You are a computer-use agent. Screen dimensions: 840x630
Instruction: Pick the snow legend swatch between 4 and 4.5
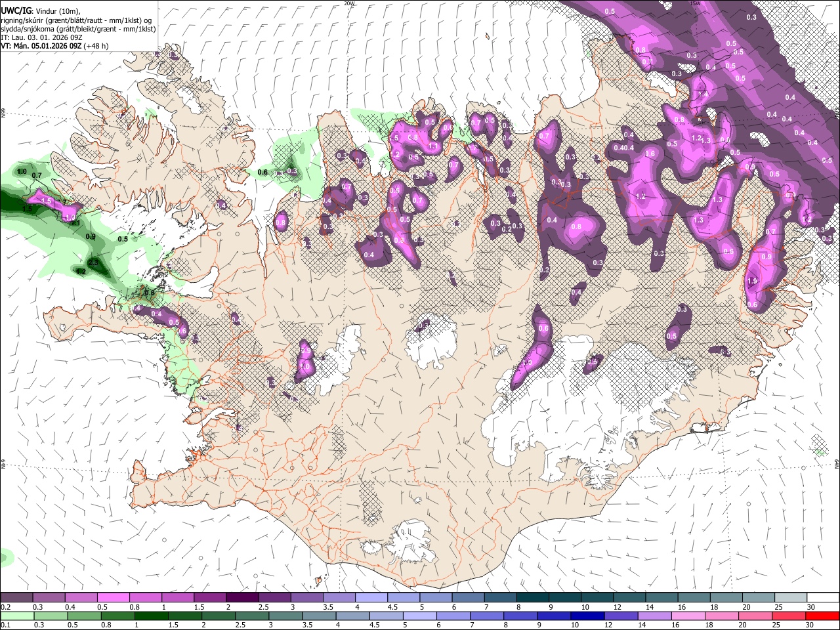(x=371, y=597)
